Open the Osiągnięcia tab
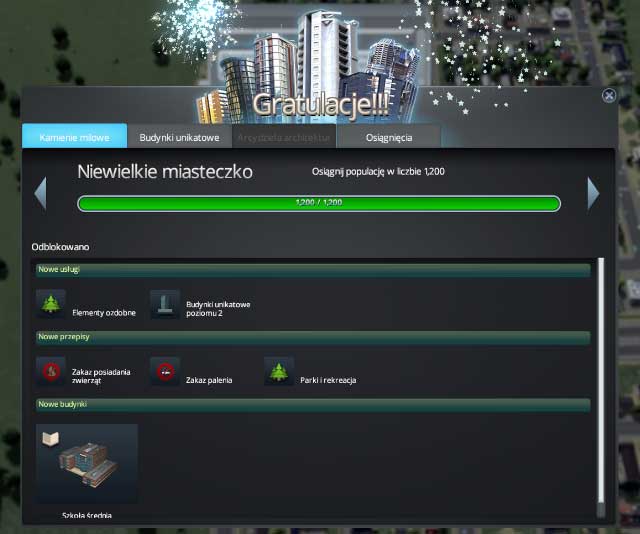 pos(387,137)
